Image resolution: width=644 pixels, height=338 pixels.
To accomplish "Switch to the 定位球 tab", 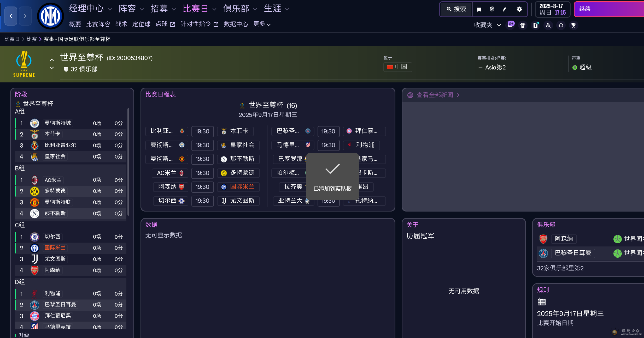I will tap(141, 24).
